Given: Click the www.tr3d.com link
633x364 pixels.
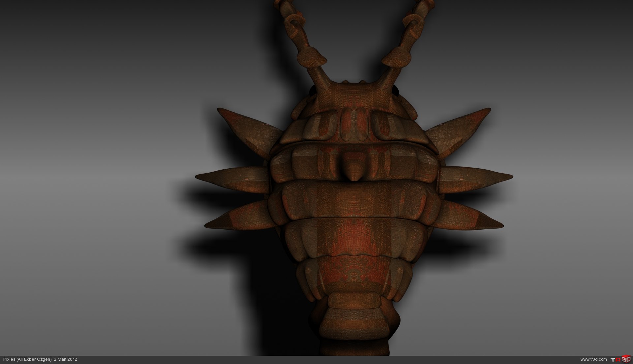Looking at the screenshot, I should 593,359.
